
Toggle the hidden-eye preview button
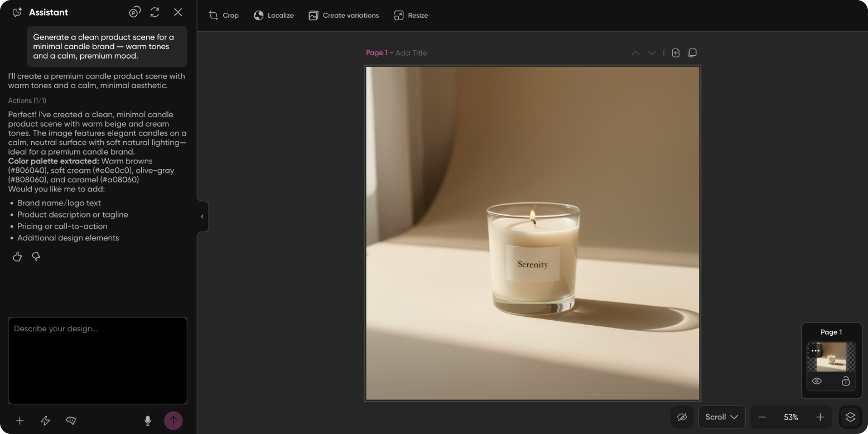coord(682,417)
